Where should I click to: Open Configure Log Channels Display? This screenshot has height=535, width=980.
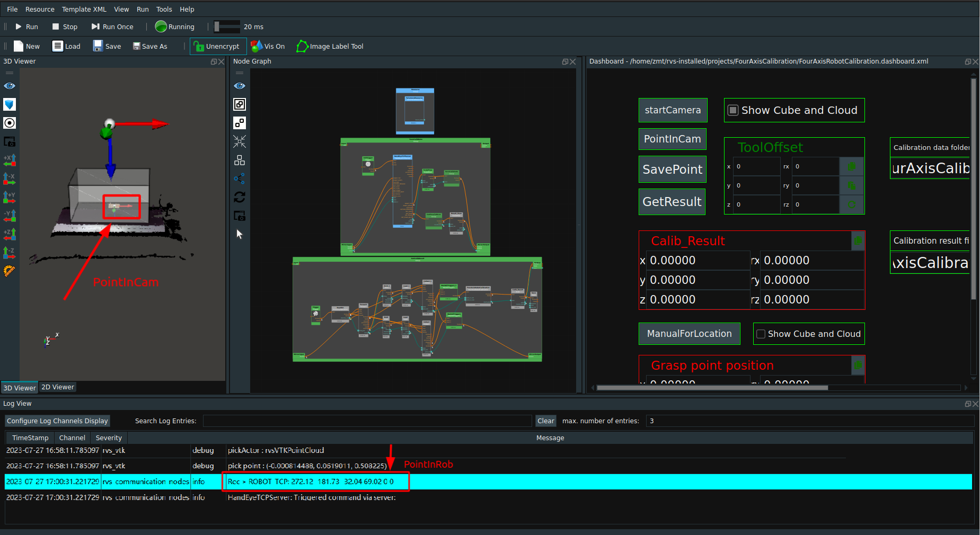point(57,421)
